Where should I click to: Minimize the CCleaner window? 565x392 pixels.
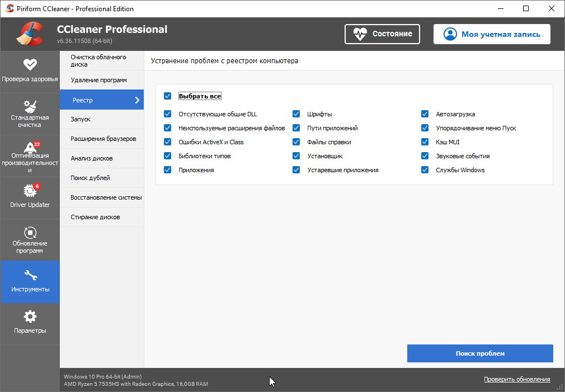501,8
